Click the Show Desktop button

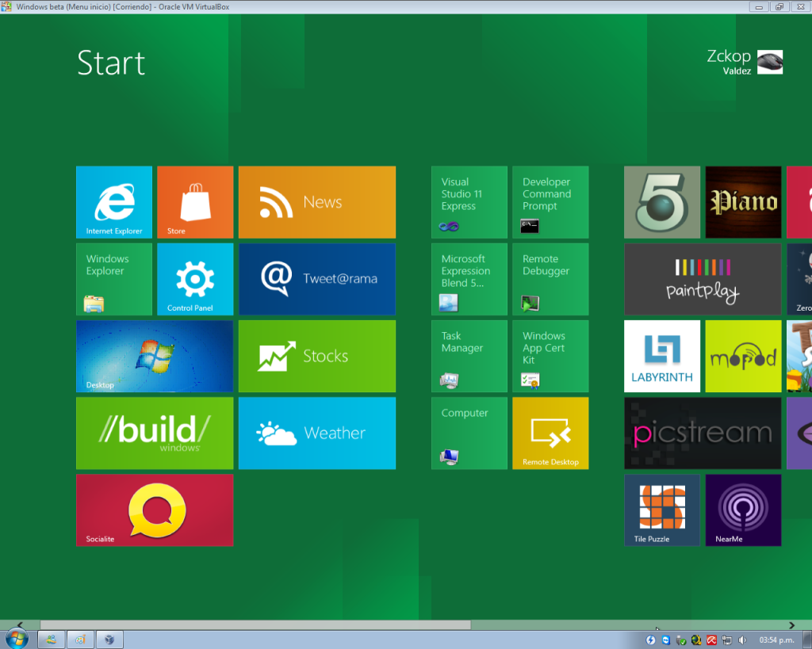807,639
